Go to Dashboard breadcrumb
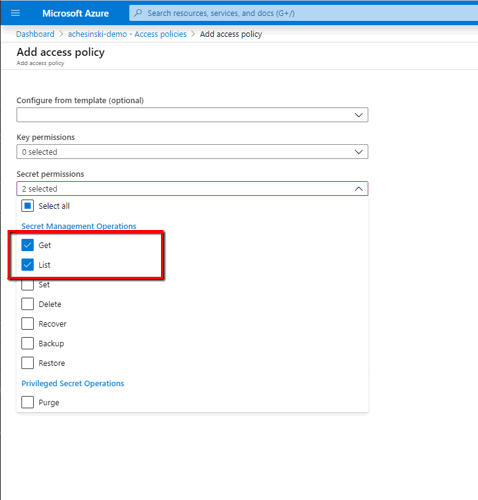The width and height of the screenshot is (478, 500). (35, 34)
